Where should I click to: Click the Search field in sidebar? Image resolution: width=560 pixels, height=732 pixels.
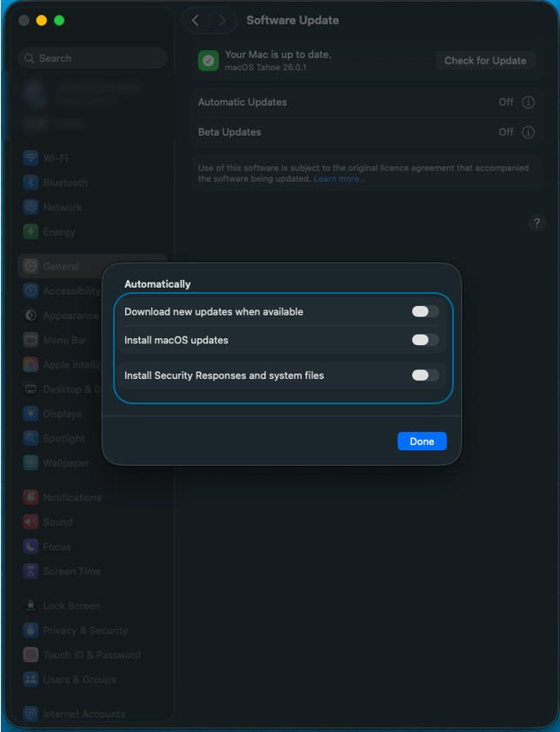coord(93,58)
